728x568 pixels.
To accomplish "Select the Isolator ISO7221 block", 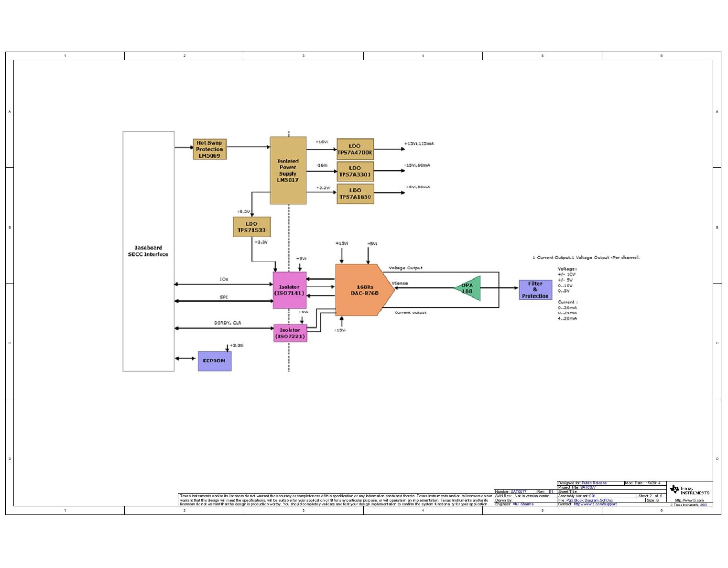I will click(290, 333).
